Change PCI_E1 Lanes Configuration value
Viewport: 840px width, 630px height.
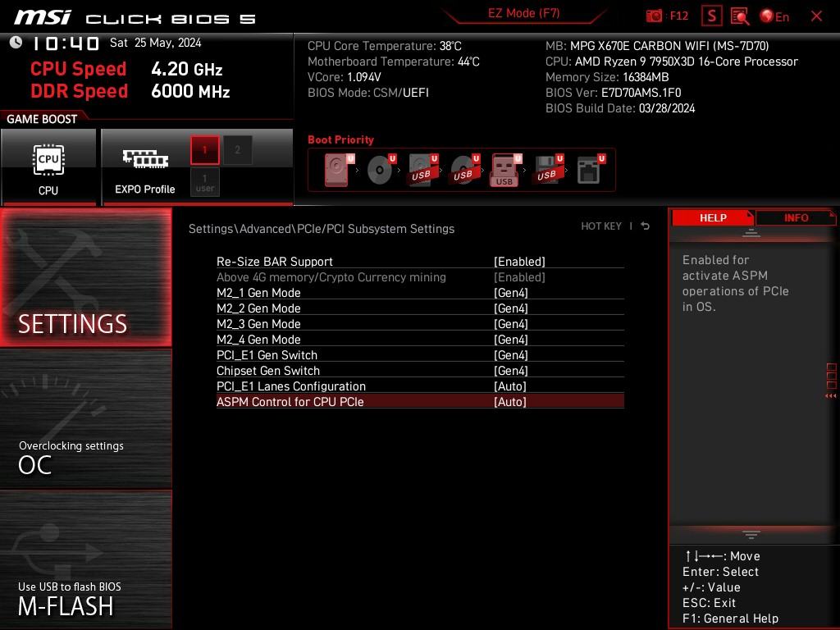point(509,386)
